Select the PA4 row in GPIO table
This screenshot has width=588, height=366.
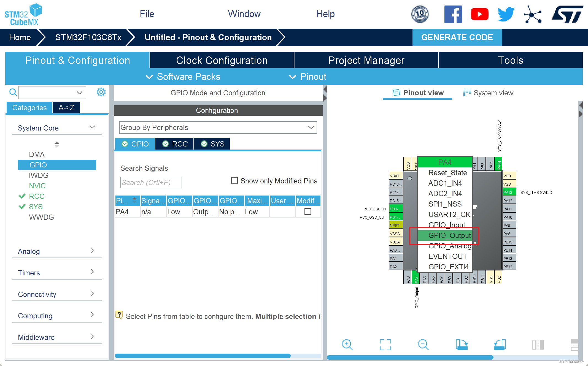218,212
